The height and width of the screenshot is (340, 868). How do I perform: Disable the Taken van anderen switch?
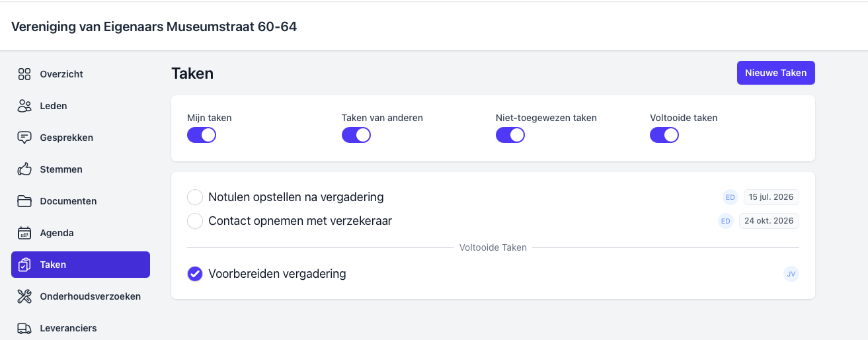(x=356, y=135)
